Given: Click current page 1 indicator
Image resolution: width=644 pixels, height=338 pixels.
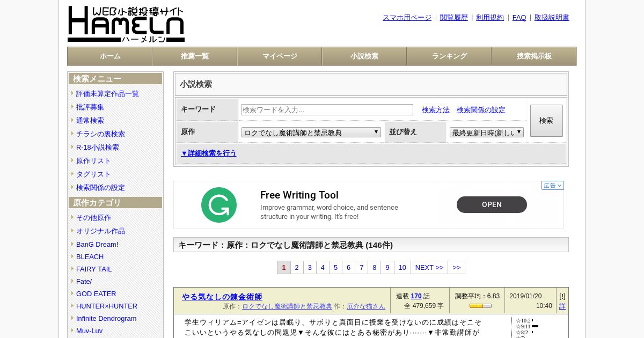Looking at the screenshot, I should pos(284,267).
